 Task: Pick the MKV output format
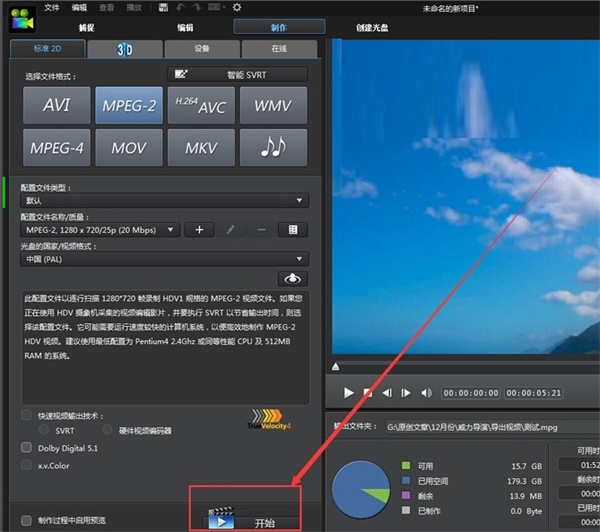pos(200,148)
